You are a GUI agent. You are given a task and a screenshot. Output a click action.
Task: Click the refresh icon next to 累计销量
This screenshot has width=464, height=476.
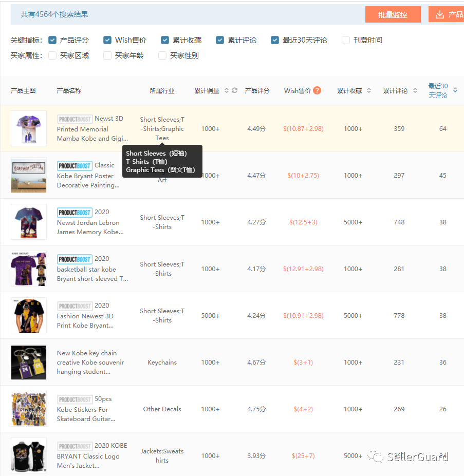coord(235,90)
